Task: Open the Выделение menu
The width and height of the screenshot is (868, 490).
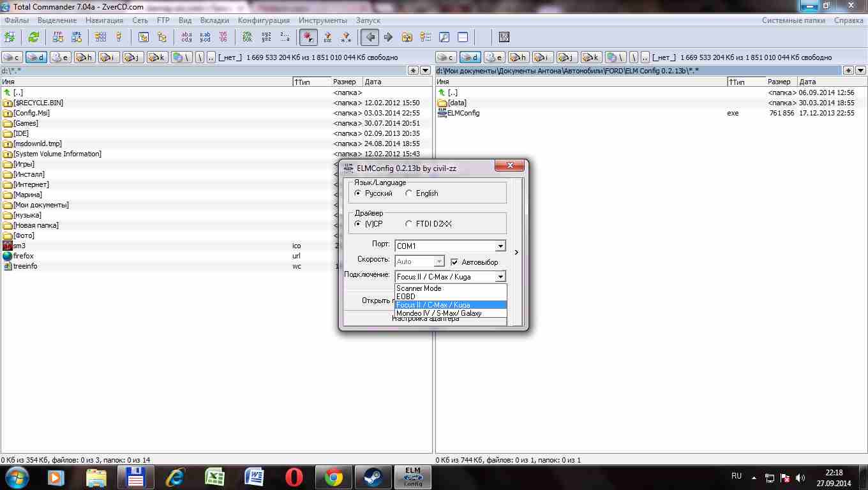Action: [57, 20]
